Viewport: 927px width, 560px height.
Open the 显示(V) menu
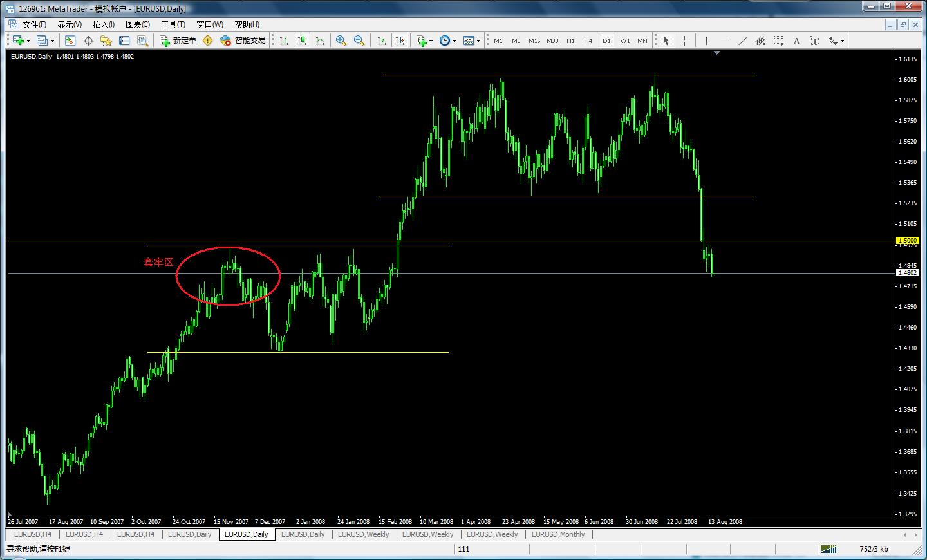(69, 24)
